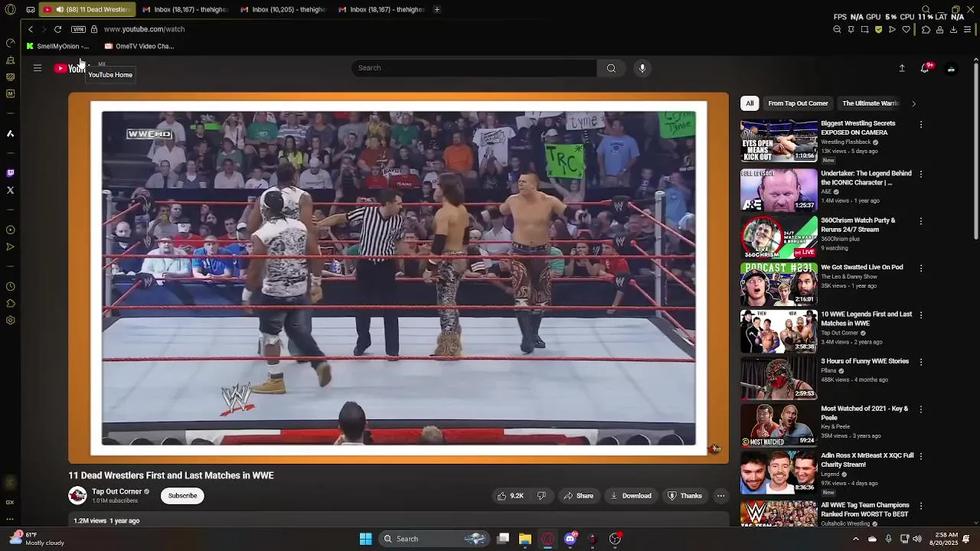Image resolution: width=980 pixels, height=551 pixels.
Task: Open 10 WWE Legends First and Last title
Action: click(867, 318)
